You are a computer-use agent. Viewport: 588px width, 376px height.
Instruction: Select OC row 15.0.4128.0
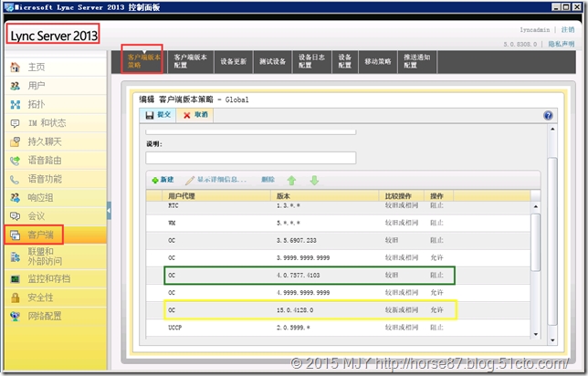(338, 310)
